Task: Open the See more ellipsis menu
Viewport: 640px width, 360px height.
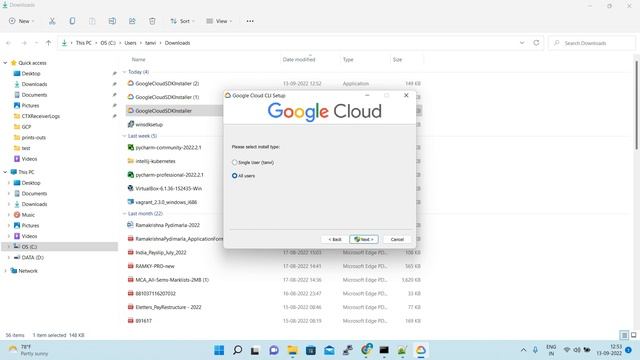Action: click(x=250, y=21)
